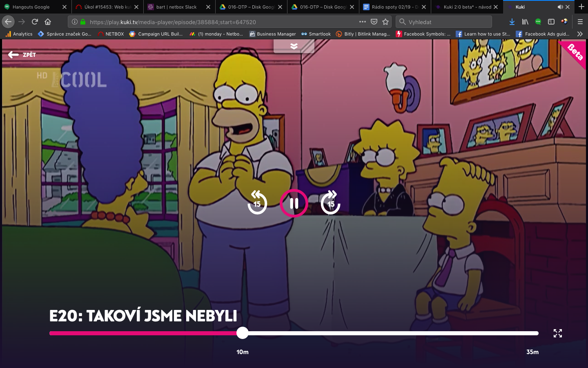Open the page actions ellipsis menu
This screenshot has height=368, width=588.
362,22
